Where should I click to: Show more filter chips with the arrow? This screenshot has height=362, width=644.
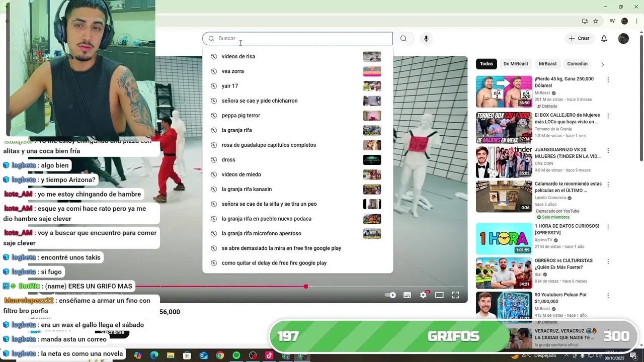[x=602, y=64]
